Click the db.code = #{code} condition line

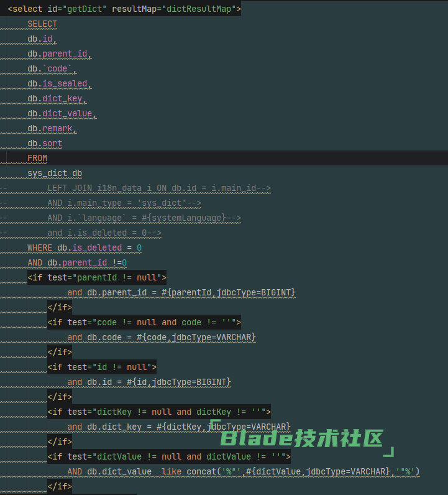162,338
